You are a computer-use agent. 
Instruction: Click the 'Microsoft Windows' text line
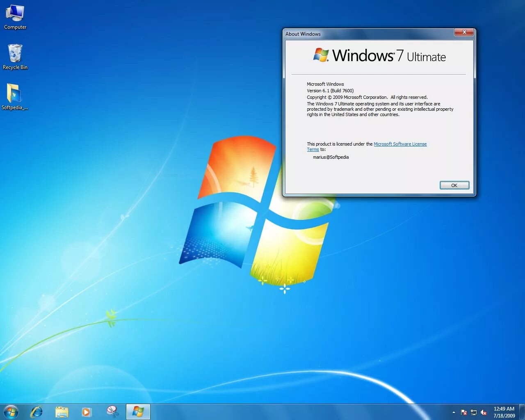tap(325, 84)
